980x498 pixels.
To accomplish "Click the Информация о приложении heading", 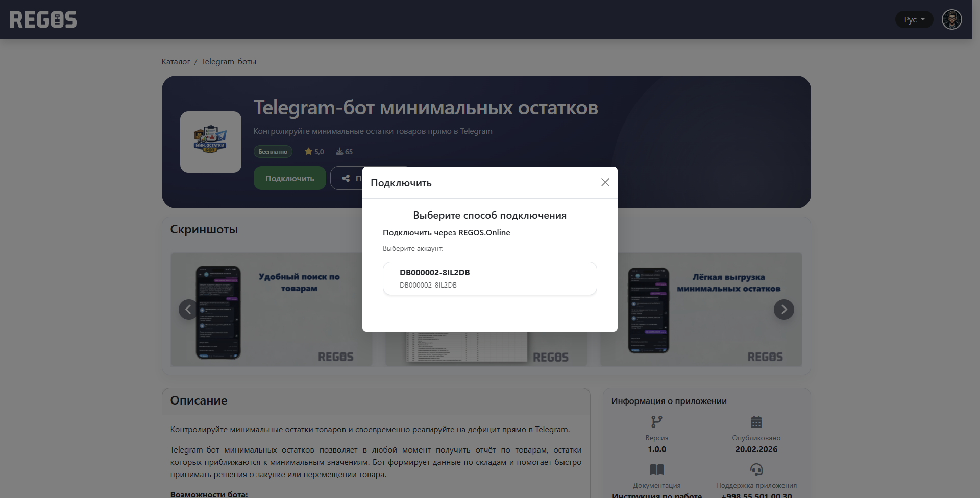I will click(669, 401).
